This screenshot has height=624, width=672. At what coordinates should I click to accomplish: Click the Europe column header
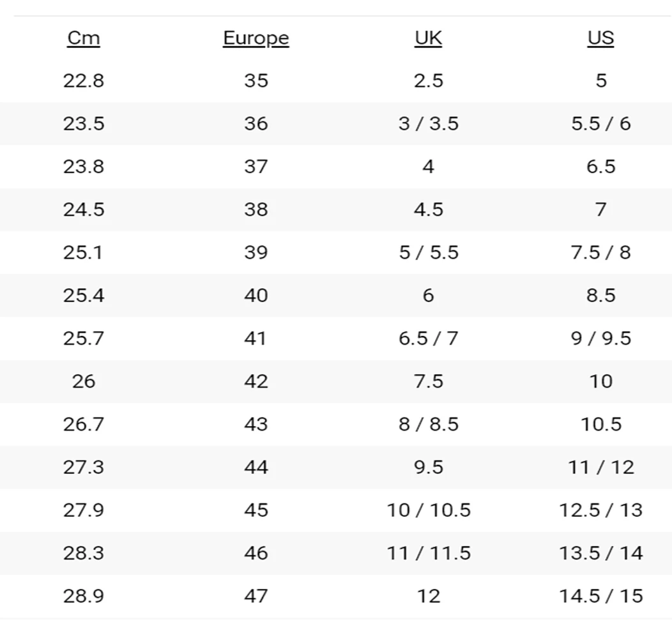pos(256,38)
